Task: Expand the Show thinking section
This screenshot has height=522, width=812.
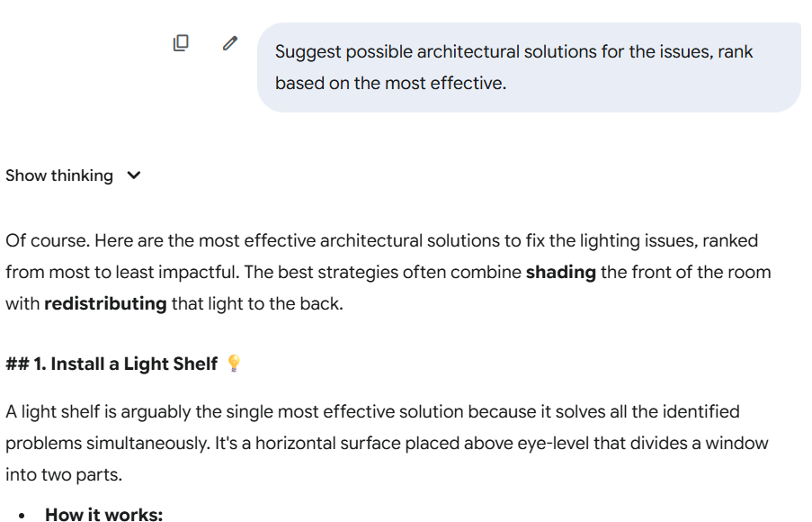Action: point(59,175)
